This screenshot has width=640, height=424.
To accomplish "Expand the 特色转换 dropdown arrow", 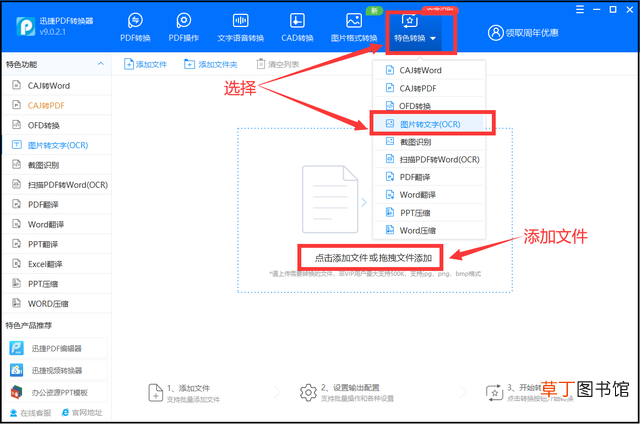I will [x=433, y=38].
